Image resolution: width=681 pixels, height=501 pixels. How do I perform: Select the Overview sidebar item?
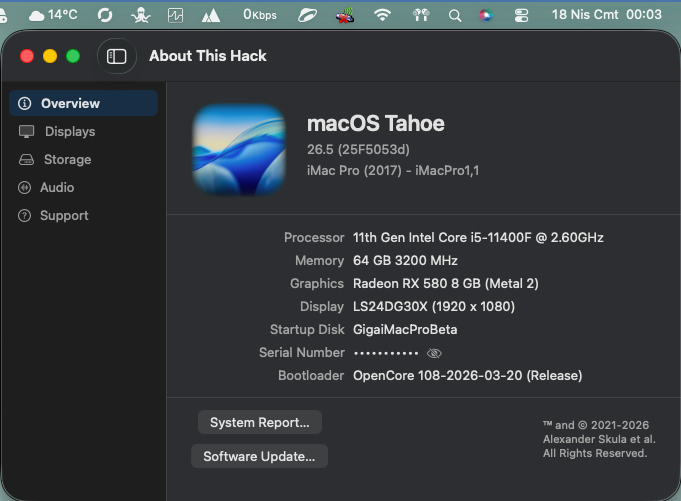point(83,103)
